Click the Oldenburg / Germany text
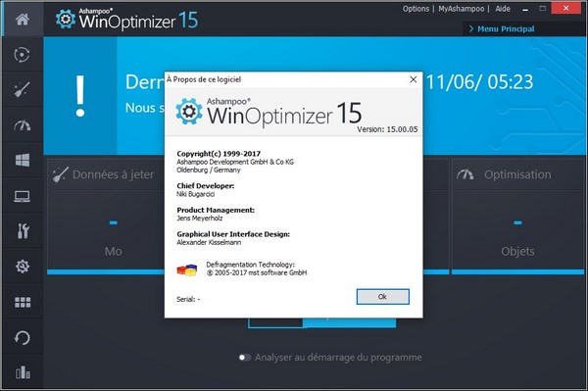Image resolution: width=588 pixels, height=391 pixels. coord(209,170)
